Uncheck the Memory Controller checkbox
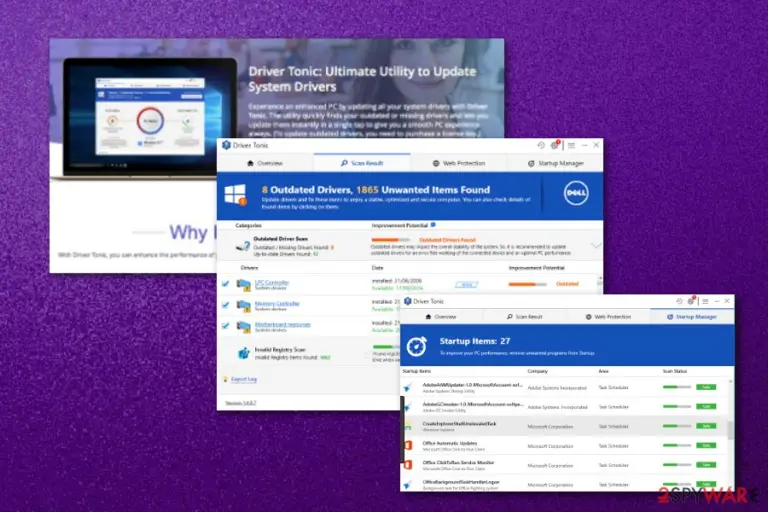 (225, 305)
